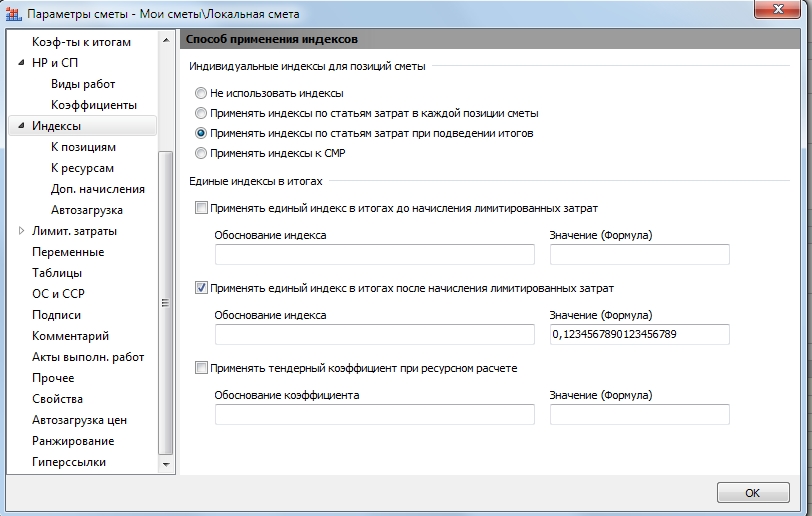This screenshot has height=516, width=812.
Task: Open 'НР и СП' section
Action: [x=55, y=63]
